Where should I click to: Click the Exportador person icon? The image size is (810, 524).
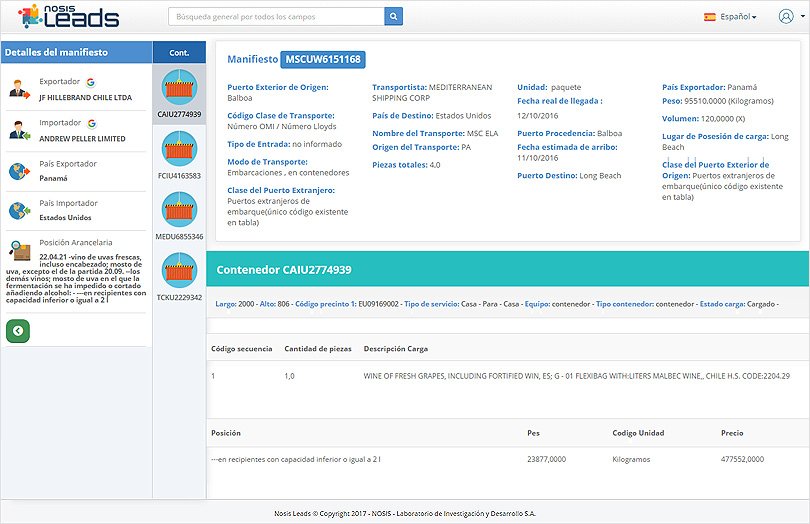(19, 89)
